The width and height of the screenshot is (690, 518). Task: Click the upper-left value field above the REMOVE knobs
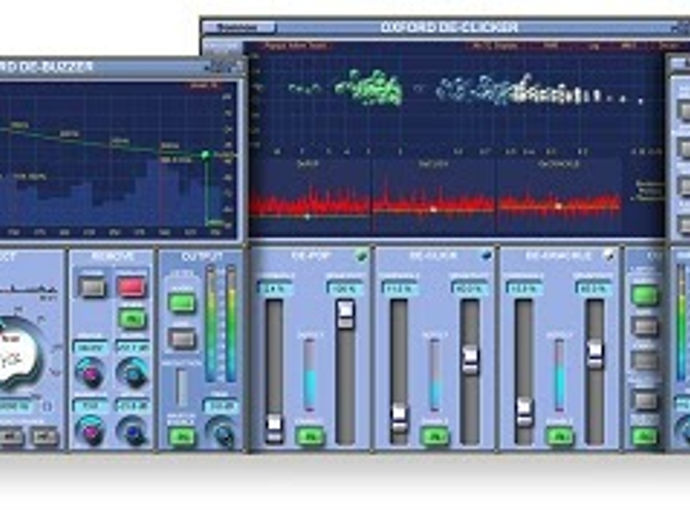coord(90,348)
